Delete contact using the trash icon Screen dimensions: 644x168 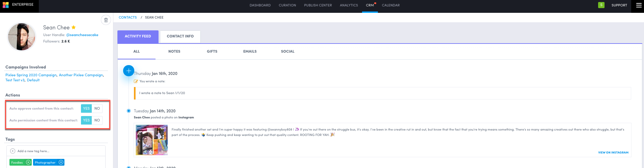[106, 20]
